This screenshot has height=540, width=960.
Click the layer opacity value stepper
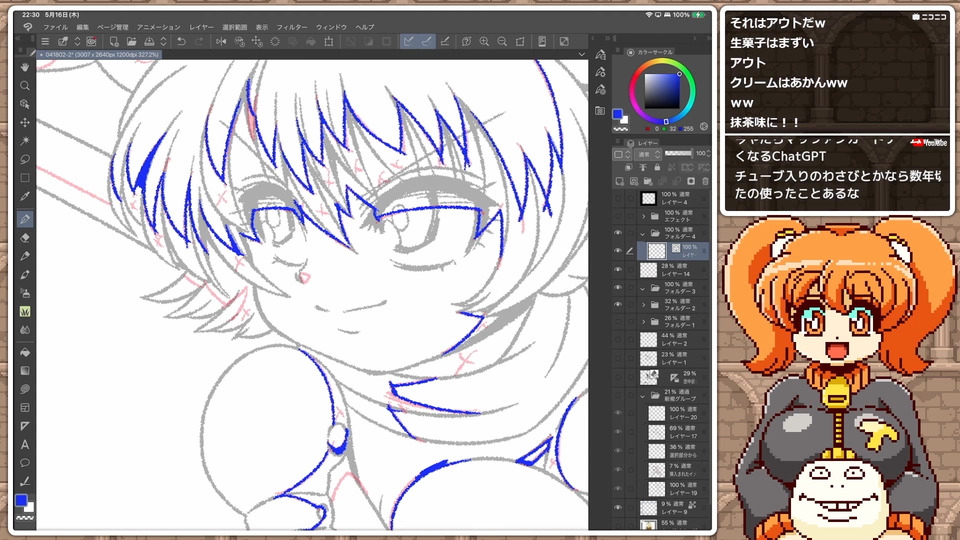coord(708,153)
